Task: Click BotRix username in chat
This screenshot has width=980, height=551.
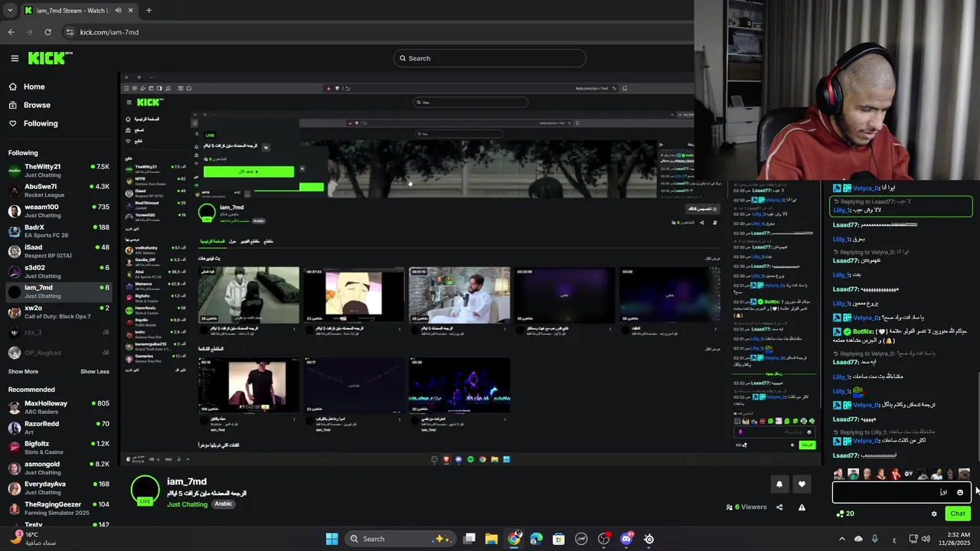Action: (863, 331)
